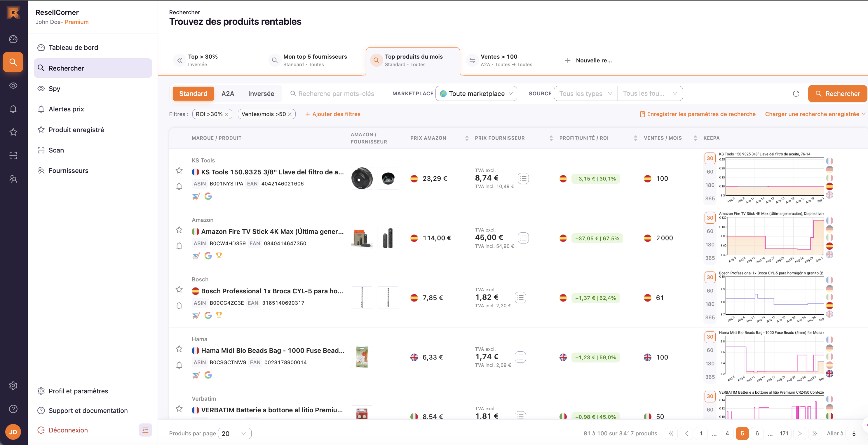
Task: Click the JD user avatar
Action: [x=13, y=432]
